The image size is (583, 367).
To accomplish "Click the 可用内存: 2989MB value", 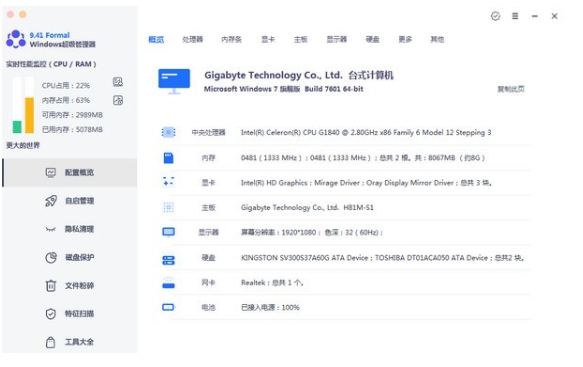I will [72, 115].
